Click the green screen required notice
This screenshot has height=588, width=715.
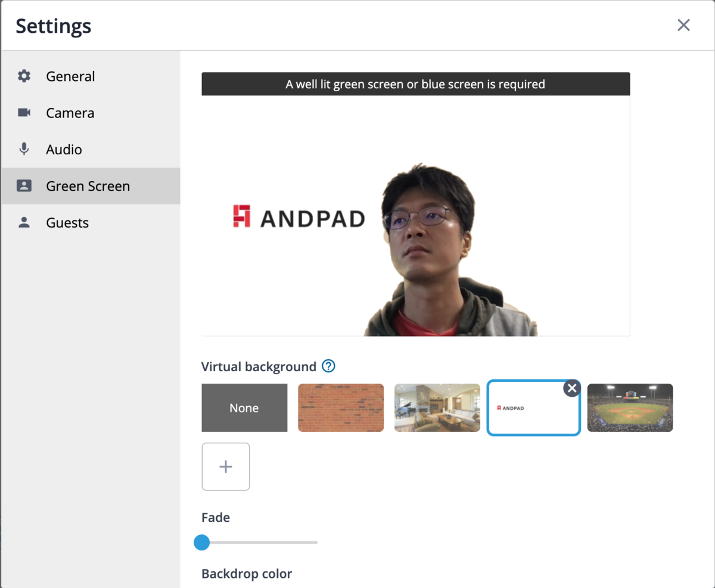coord(416,84)
